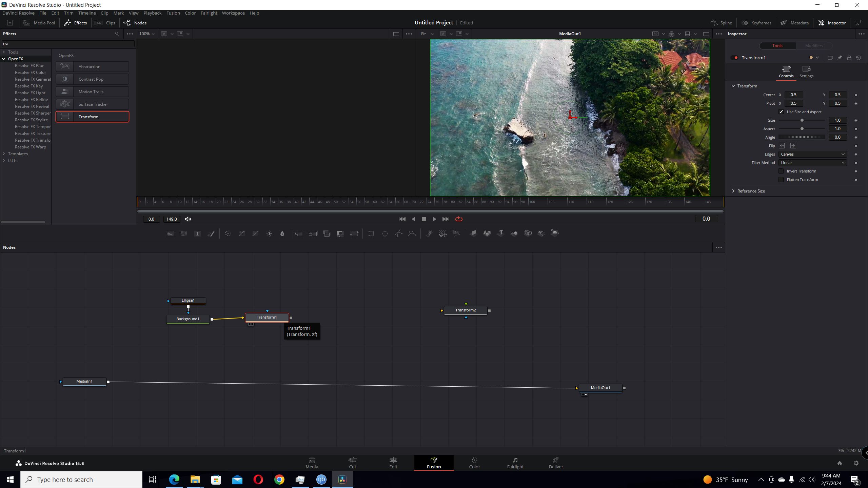The height and width of the screenshot is (488, 868).
Task: Click the Angle thumbwheel control
Action: pos(802,137)
